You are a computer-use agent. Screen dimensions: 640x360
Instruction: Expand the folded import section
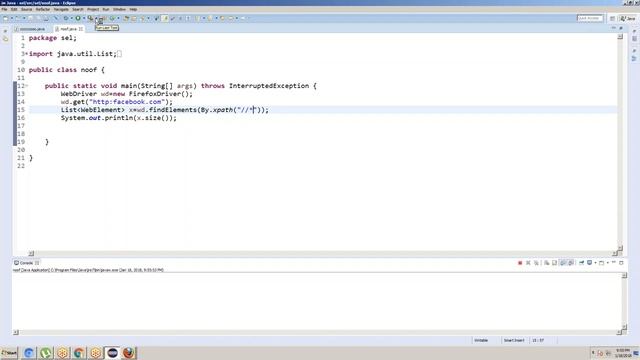(27, 54)
